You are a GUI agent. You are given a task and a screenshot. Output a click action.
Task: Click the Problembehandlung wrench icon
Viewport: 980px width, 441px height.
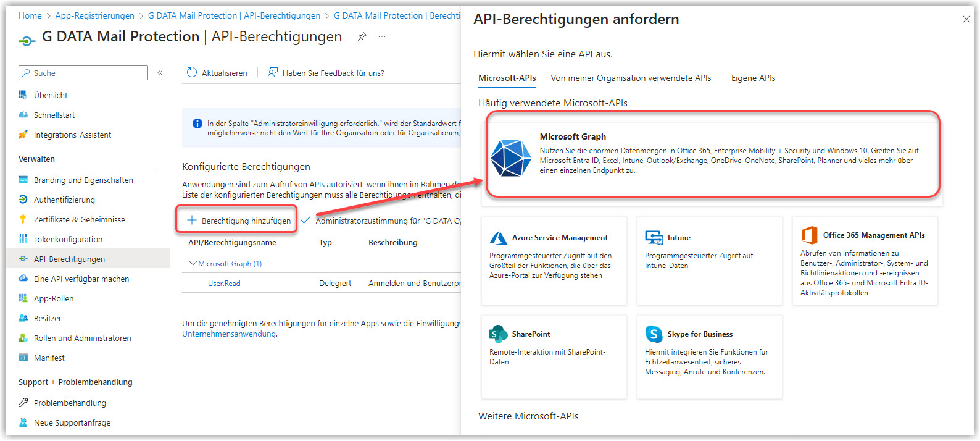click(23, 402)
